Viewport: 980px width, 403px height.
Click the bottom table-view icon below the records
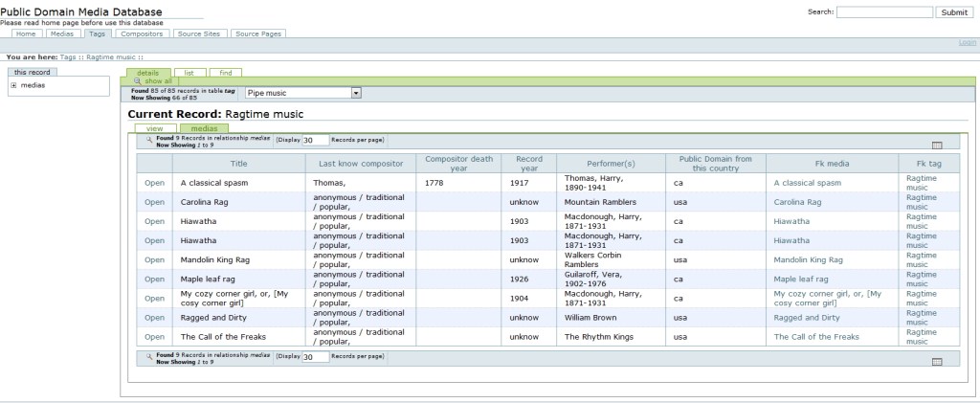936,362
